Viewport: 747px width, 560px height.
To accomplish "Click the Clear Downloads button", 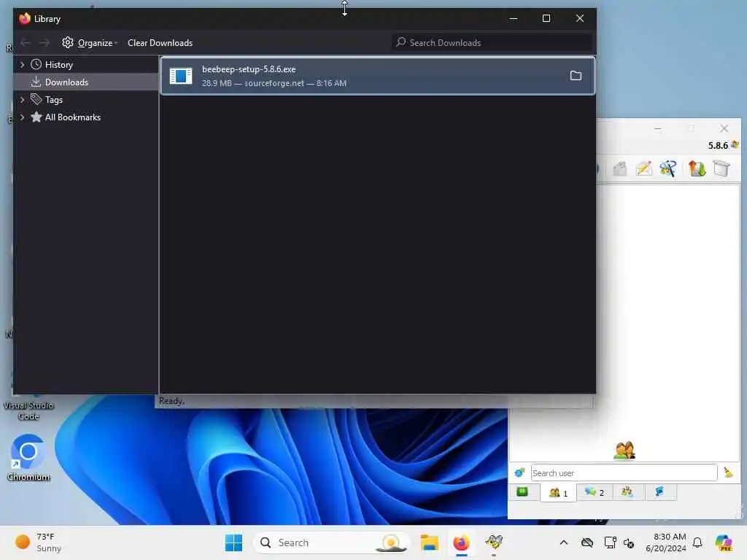I will 160,43.
